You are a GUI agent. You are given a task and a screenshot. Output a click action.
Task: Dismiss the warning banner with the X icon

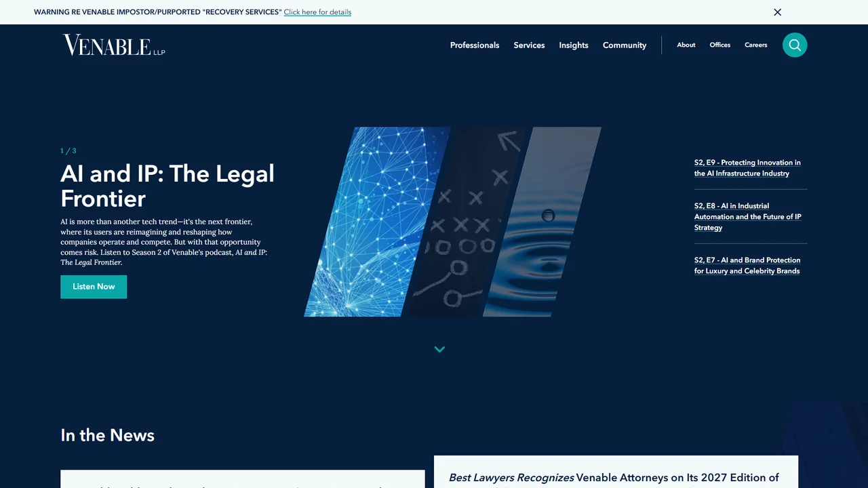[778, 12]
